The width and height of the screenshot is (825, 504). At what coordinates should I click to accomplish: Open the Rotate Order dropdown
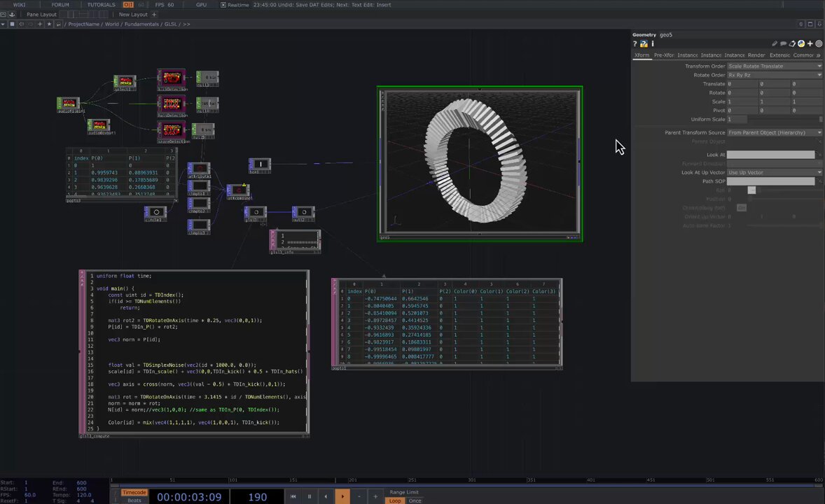[x=775, y=75]
